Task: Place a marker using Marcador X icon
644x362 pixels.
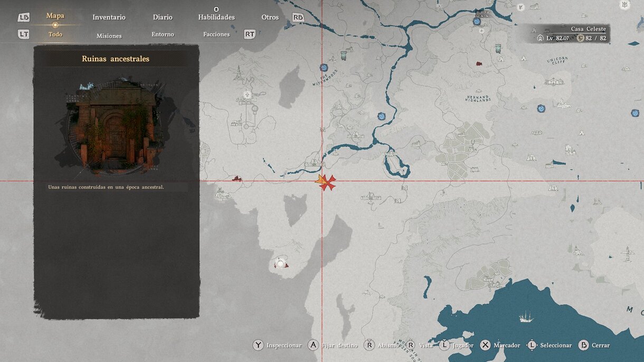Action: pyautogui.click(x=486, y=345)
